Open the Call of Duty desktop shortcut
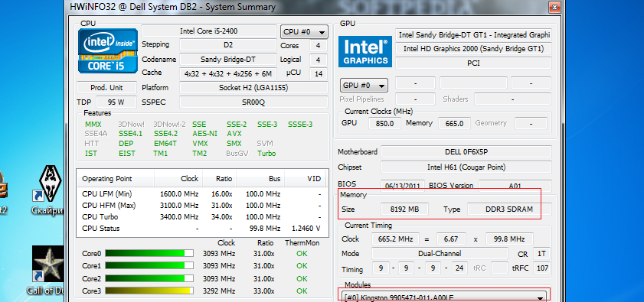This screenshot has height=302, width=644. [48, 271]
